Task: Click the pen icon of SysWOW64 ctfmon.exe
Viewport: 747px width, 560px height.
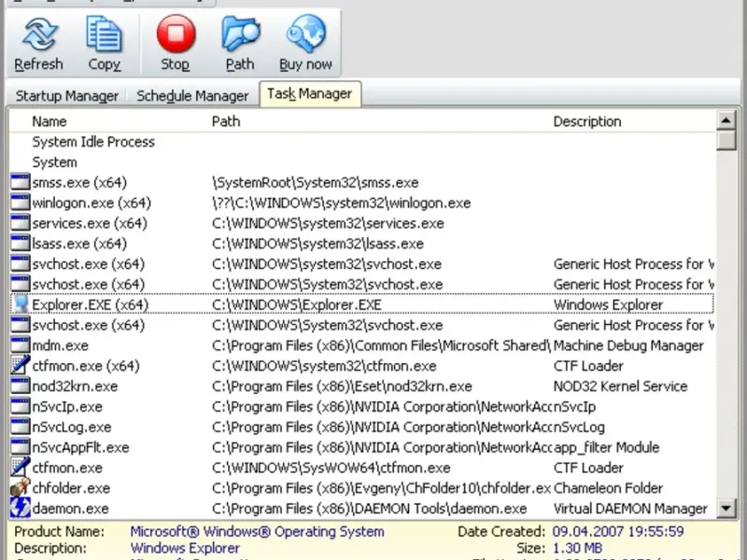Action: [20, 468]
